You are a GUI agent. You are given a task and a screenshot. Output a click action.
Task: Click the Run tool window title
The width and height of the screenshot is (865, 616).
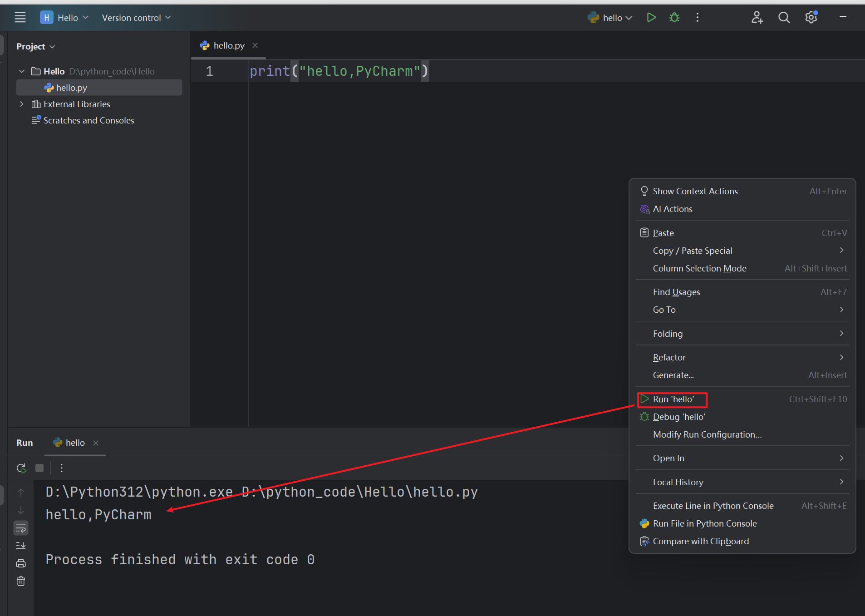pos(25,443)
